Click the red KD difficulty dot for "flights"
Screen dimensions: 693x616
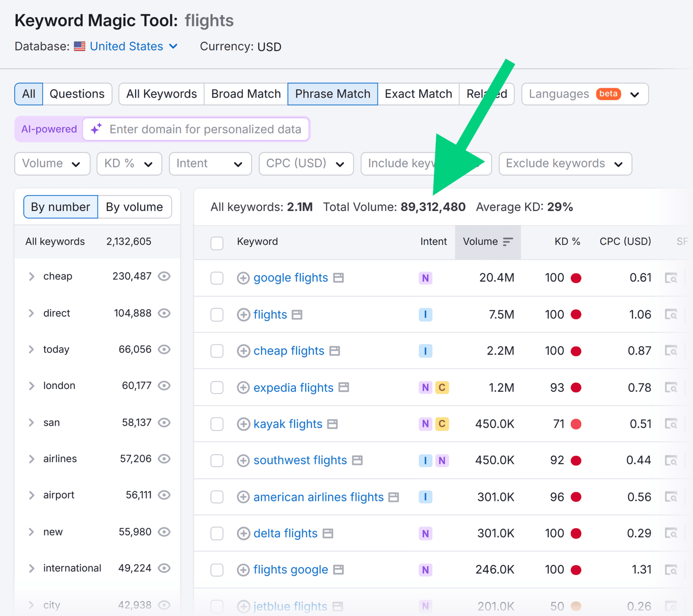coord(576,315)
